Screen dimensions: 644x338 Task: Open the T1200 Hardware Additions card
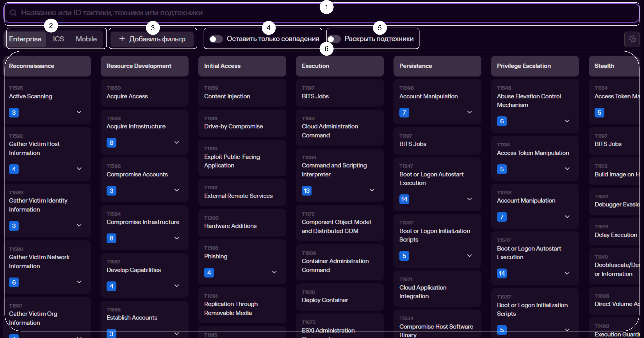242,223
